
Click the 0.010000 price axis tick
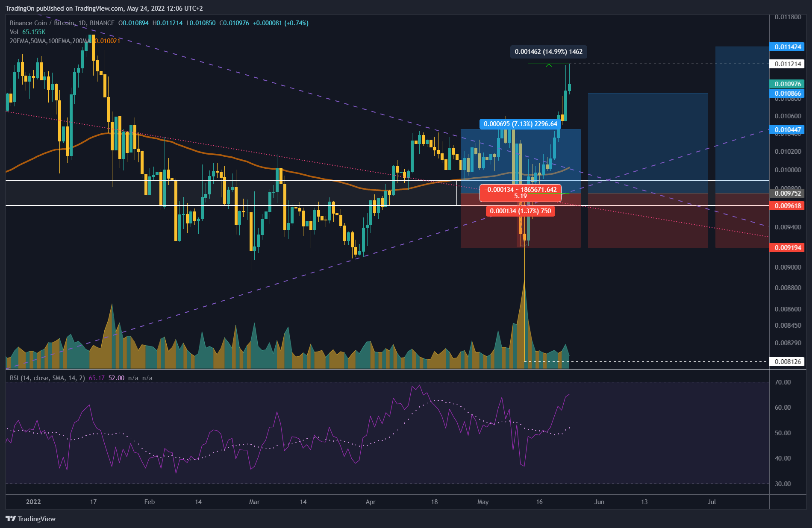click(x=788, y=170)
